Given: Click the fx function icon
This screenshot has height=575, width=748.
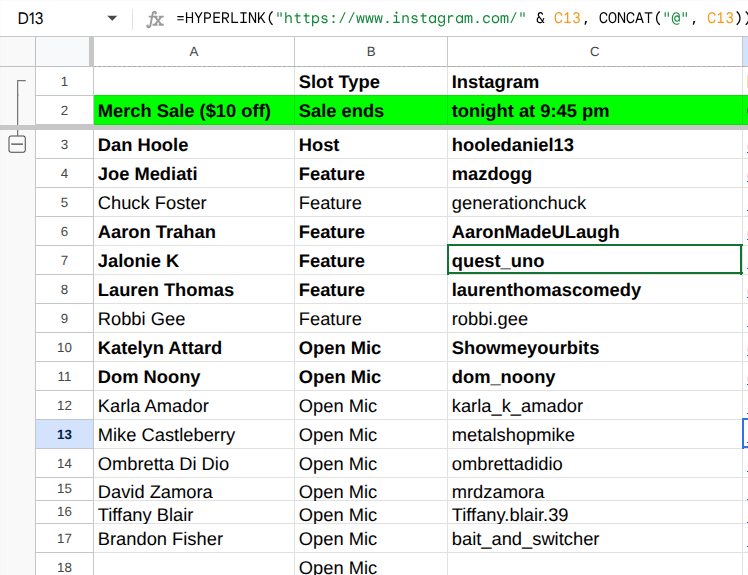Looking at the screenshot, I should [x=155, y=19].
